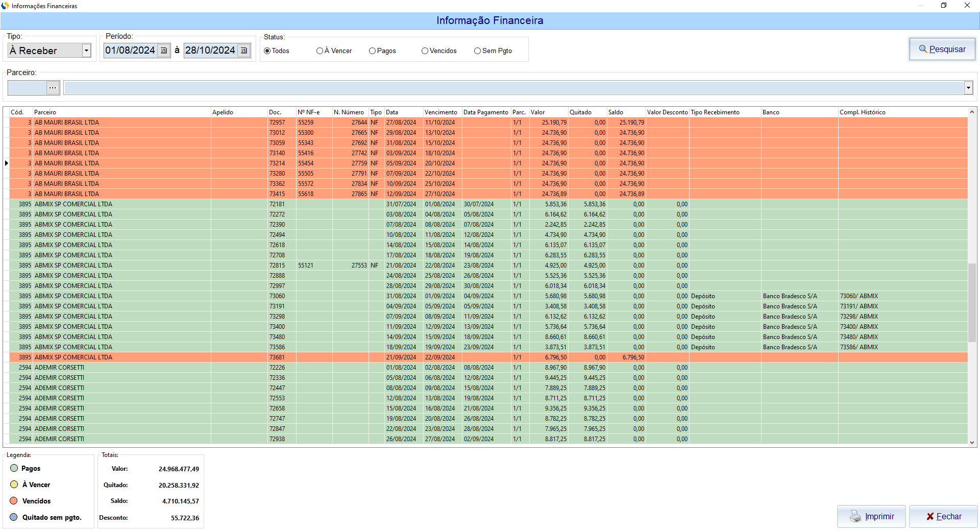Image resolution: width=980 pixels, height=531 pixels.
Task: Click the Parceiro code input field
Action: 27,88
